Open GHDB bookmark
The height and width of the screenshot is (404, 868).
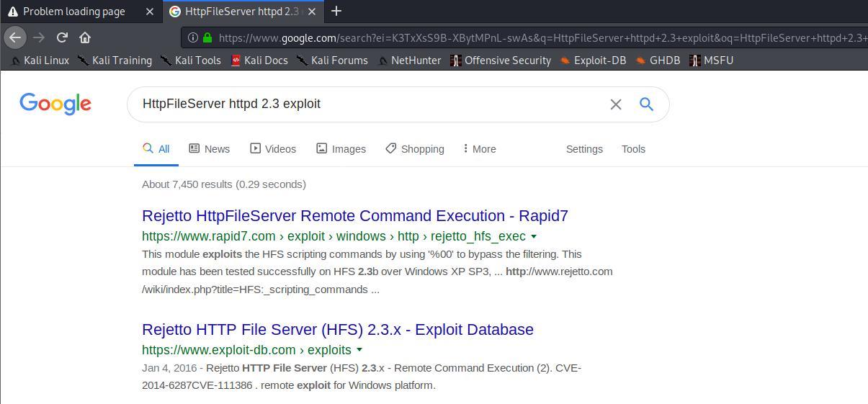point(658,60)
